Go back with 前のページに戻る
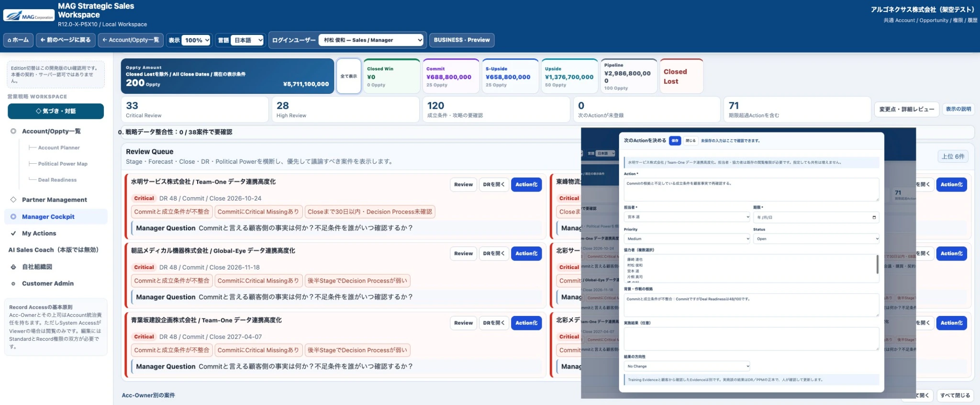Image resolution: width=980 pixels, height=405 pixels. point(66,40)
